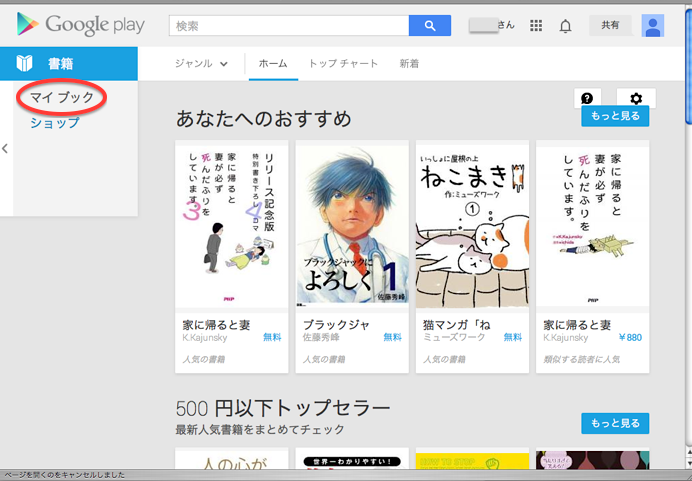Open the settings gear icon
The image size is (692, 481).
[636, 98]
